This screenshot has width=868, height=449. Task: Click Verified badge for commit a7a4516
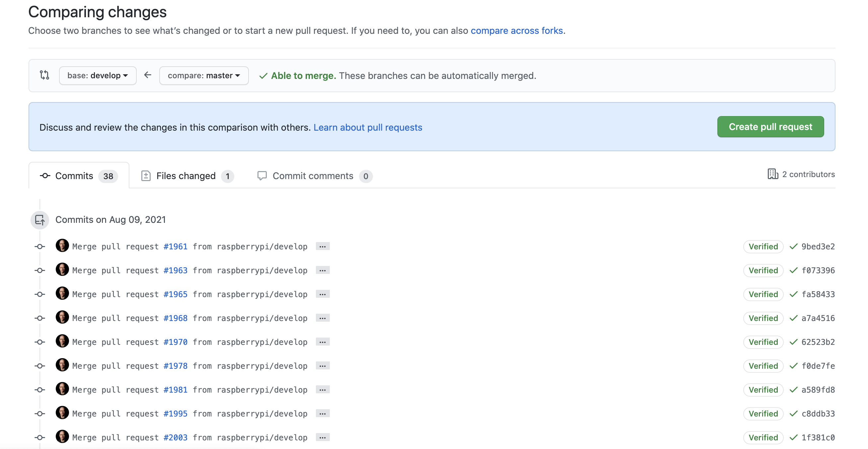click(763, 318)
